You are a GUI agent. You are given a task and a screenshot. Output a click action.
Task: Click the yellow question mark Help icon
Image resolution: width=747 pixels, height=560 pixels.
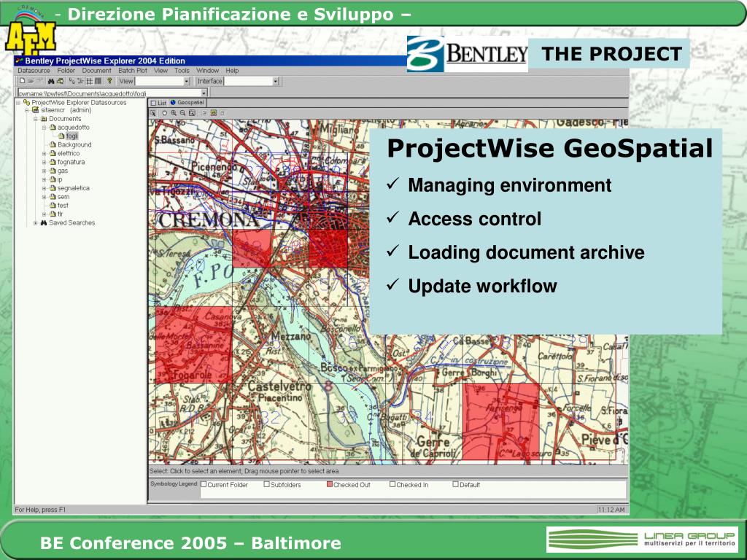tap(109, 81)
